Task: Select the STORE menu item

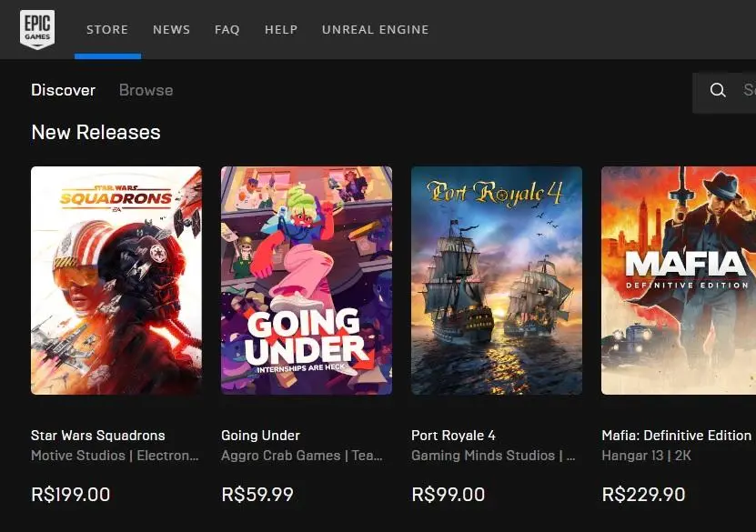Action: point(107,29)
